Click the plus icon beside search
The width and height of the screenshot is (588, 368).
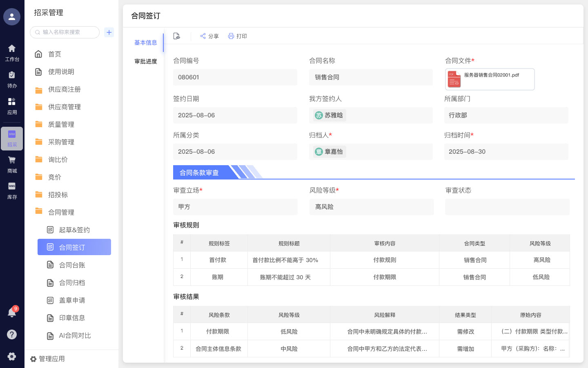[x=109, y=32]
